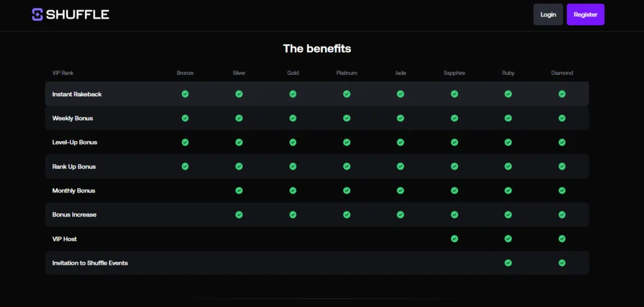Click Instant Rakeback checkmark under Sapphire
Viewport: 644px width, 307px height.
[x=454, y=94]
